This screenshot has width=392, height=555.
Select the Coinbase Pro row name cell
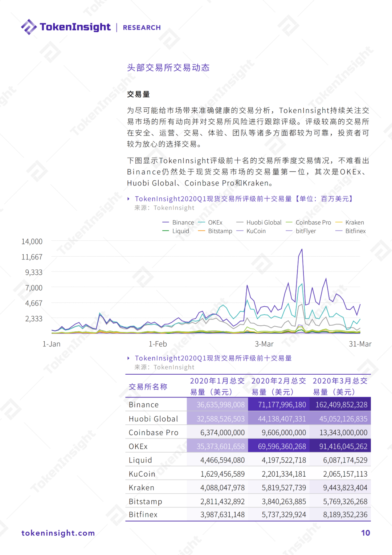click(156, 432)
